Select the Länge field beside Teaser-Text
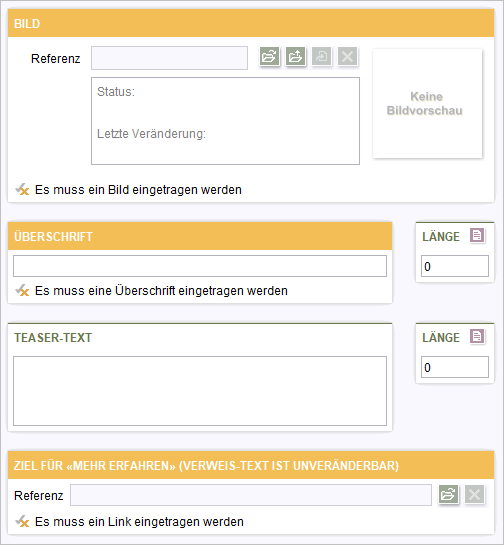The height and width of the screenshot is (545, 504). (455, 367)
